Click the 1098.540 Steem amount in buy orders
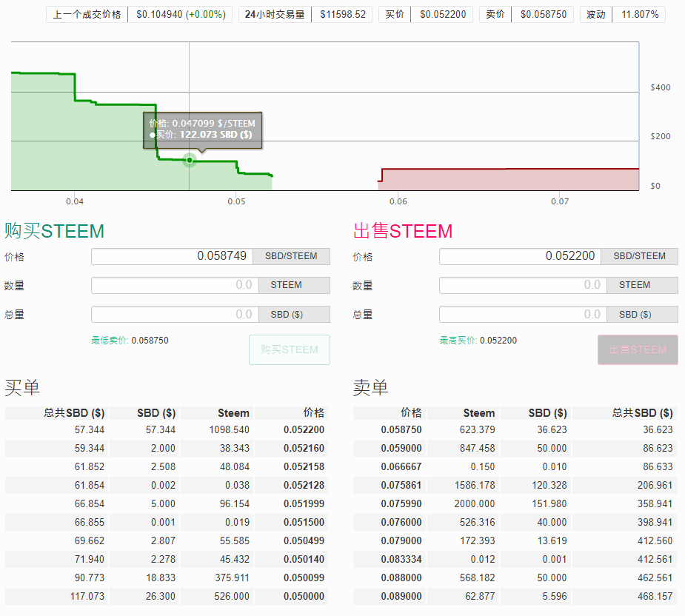The height and width of the screenshot is (616, 685). pyautogui.click(x=230, y=430)
